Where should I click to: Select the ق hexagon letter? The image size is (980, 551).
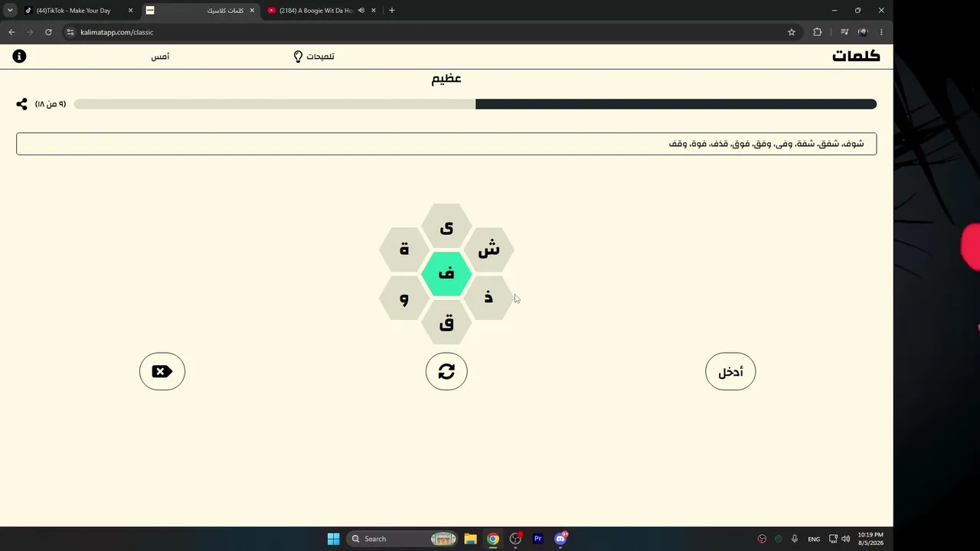tap(446, 322)
